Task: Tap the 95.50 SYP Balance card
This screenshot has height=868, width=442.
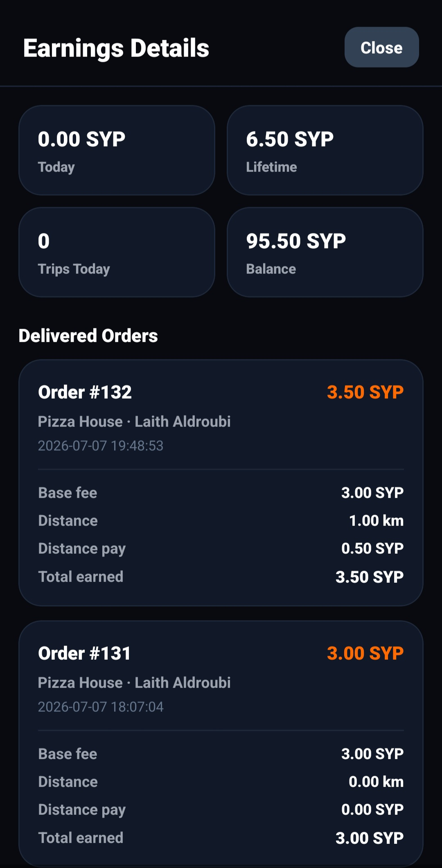Action: pos(325,252)
